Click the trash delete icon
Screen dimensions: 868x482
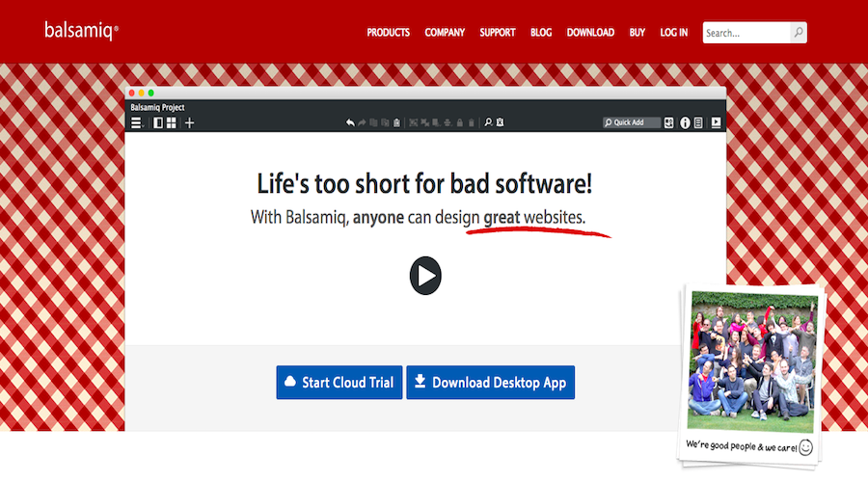(471, 122)
